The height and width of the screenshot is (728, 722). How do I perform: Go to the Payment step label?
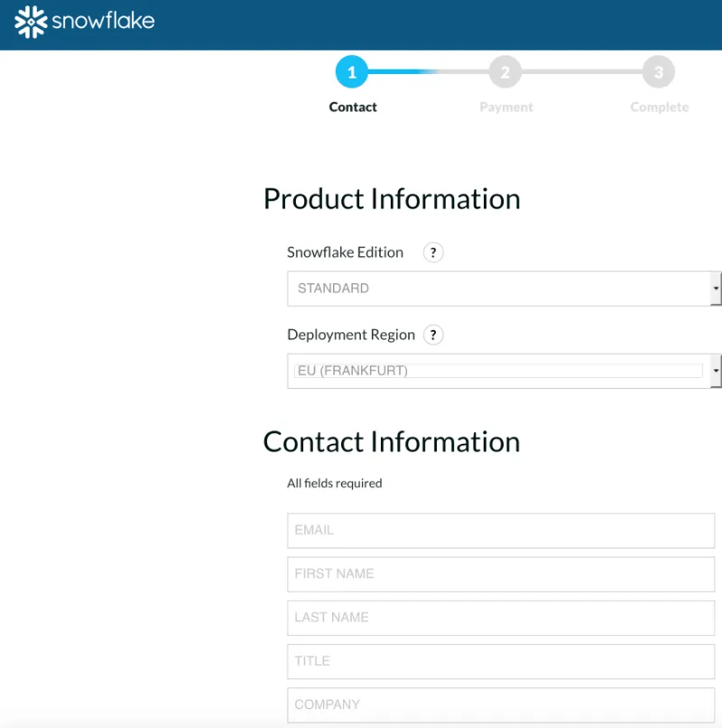pos(506,106)
